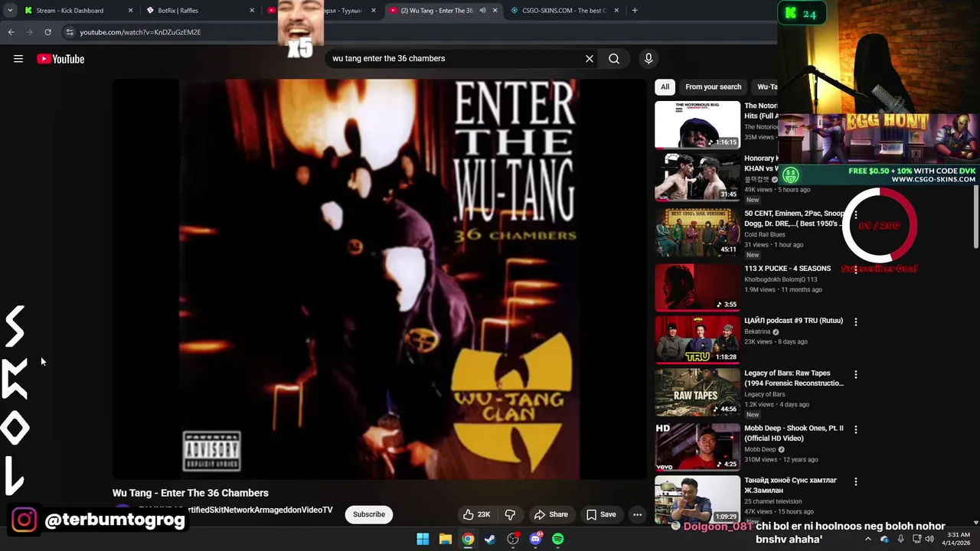Clear the YouTube search box text
Viewport: 980px width, 551px height.
[x=590, y=58]
